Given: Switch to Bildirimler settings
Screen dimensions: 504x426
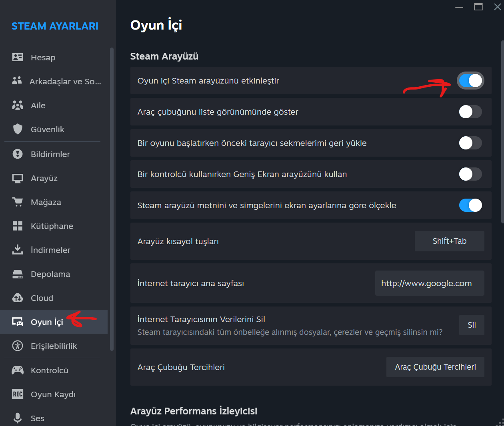Looking at the screenshot, I should click(54, 154).
